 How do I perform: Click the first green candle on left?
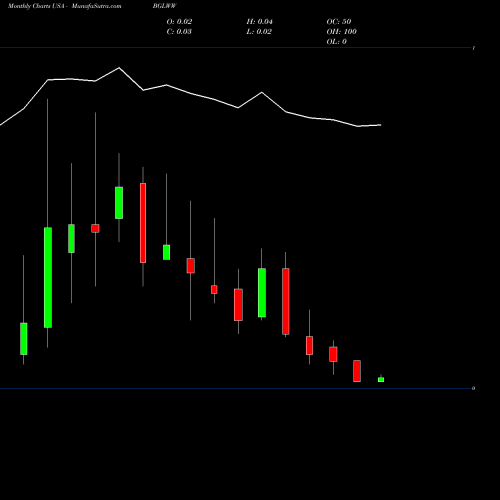coord(24,339)
